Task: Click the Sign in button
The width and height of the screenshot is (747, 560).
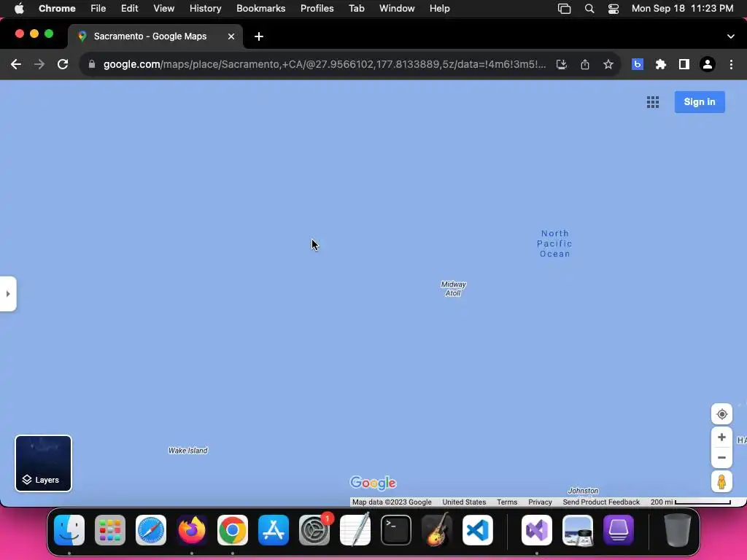Action: [x=700, y=102]
